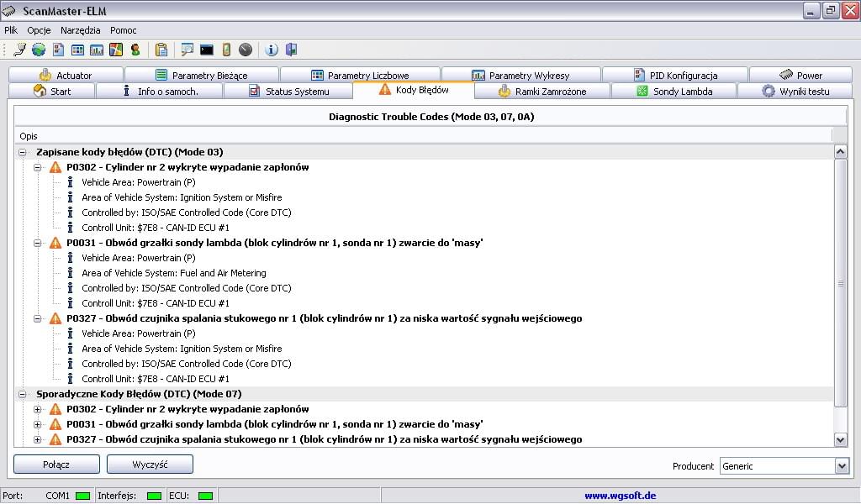Screen dimensions: 861x504
Task: Click scrollbar up arrow of codes list
Action: [840, 152]
